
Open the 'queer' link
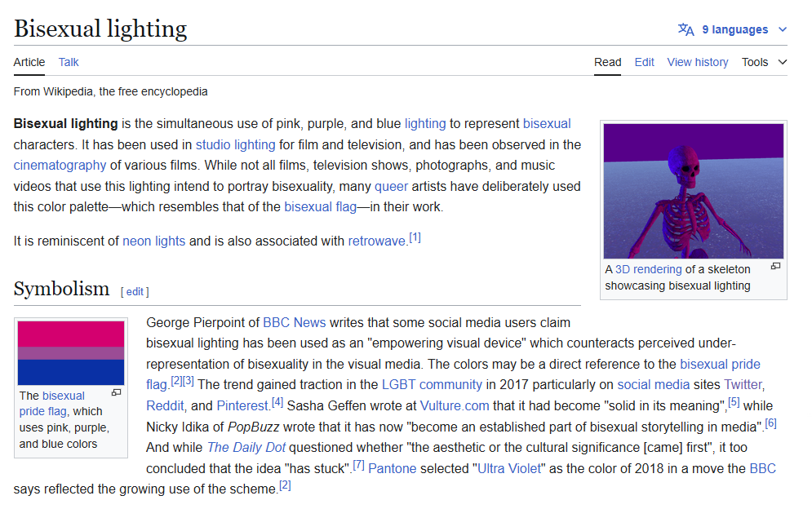click(x=391, y=187)
